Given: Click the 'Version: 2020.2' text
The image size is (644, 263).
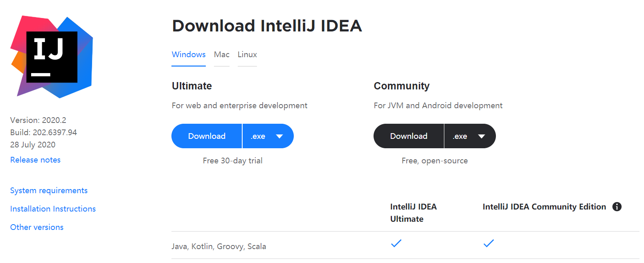Looking at the screenshot, I should point(38,120).
